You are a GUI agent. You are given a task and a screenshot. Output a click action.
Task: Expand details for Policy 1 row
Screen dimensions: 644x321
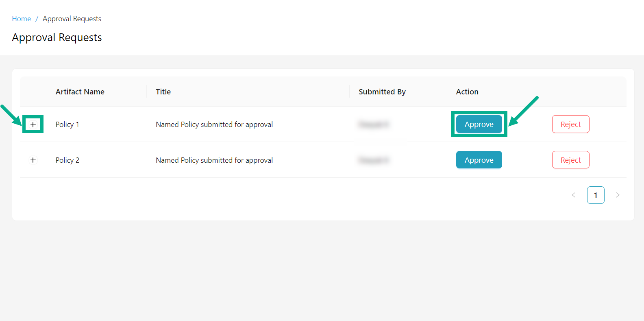pyautogui.click(x=33, y=124)
